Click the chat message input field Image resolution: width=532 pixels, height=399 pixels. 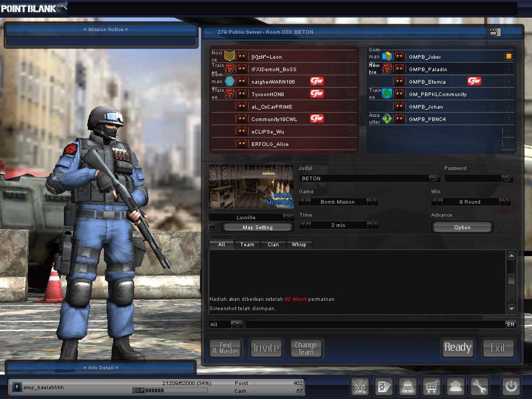[375, 324]
